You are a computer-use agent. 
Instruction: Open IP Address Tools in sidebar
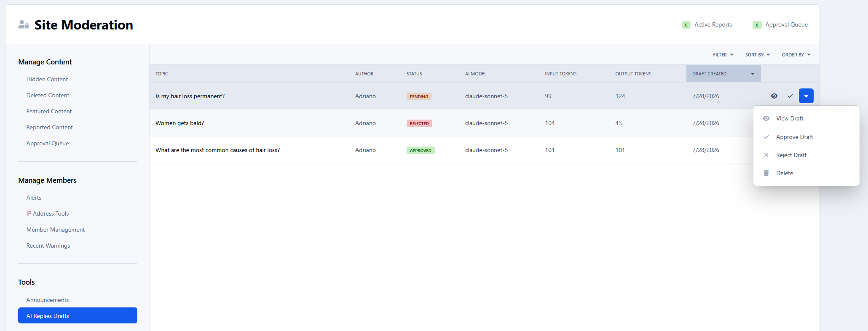pyautogui.click(x=48, y=214)
